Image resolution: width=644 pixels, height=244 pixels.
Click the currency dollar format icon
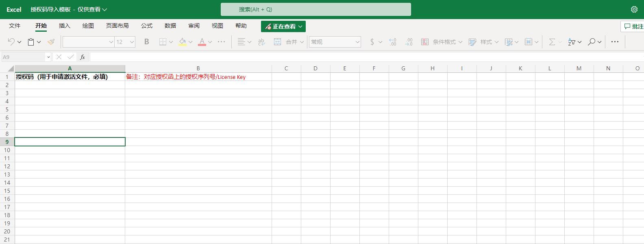click(x=372, y=41)
